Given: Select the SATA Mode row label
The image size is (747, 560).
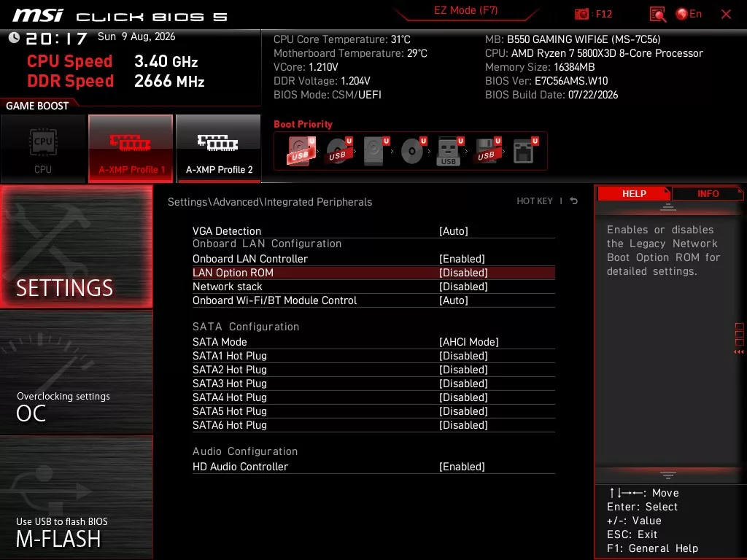Looking at the screenshot, I should pos(220,342).
